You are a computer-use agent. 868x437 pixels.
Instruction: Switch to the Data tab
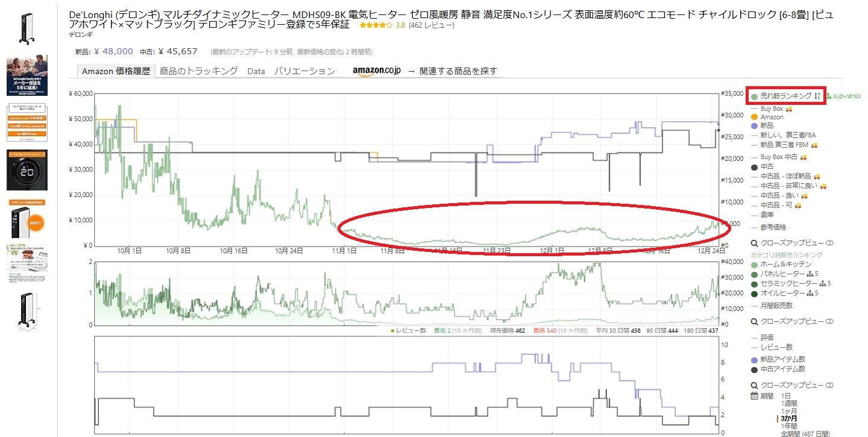pyautogui.click(x=256, y=71)
